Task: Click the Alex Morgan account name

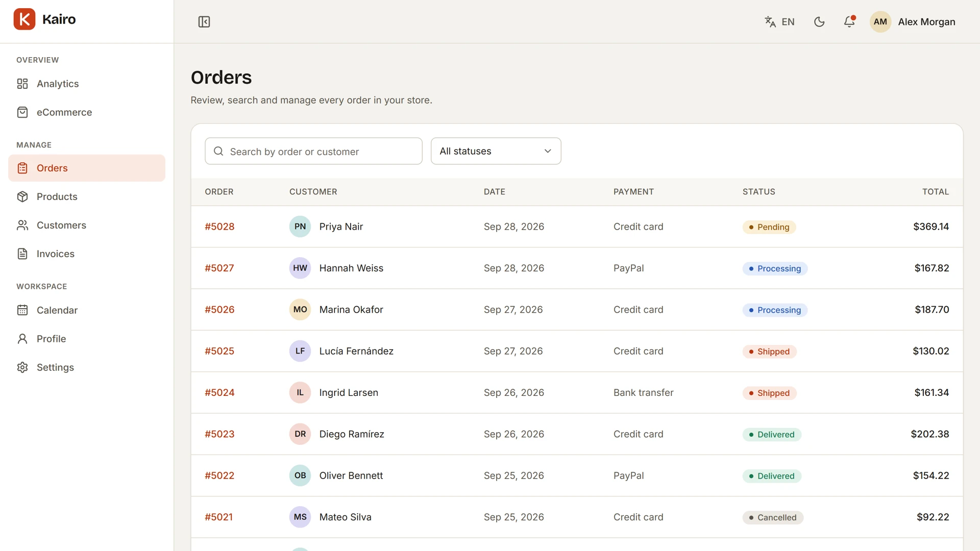Action: 926,22
